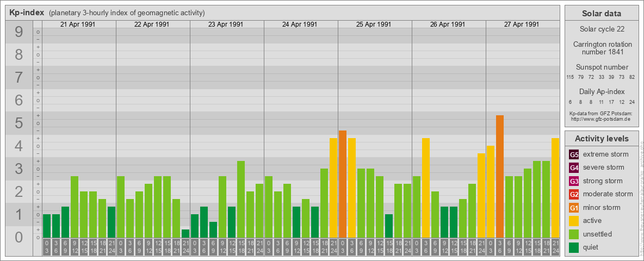Click the yellow bar on 24 Apr 21-24h
This screenshot has width=644, height=261.
tap(333, 188)
